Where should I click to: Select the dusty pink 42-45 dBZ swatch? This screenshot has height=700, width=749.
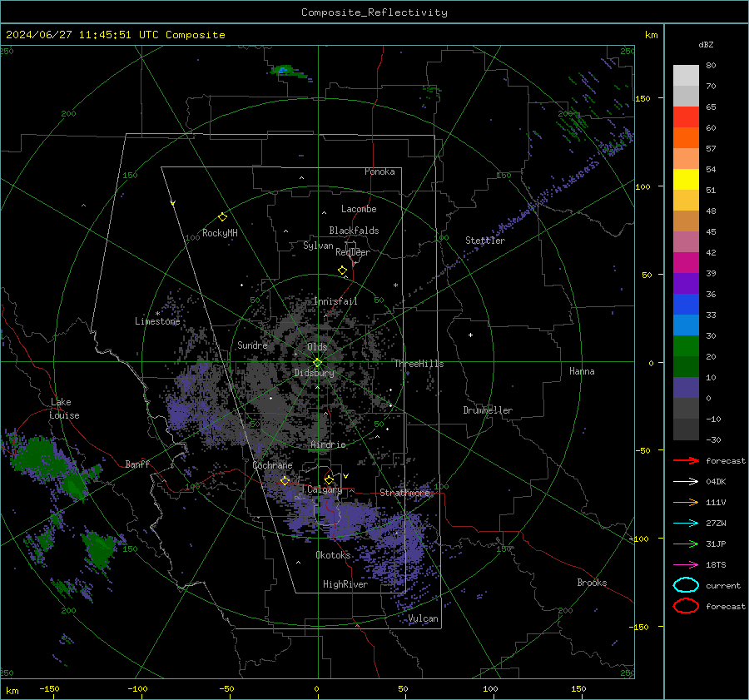(686, 242)
